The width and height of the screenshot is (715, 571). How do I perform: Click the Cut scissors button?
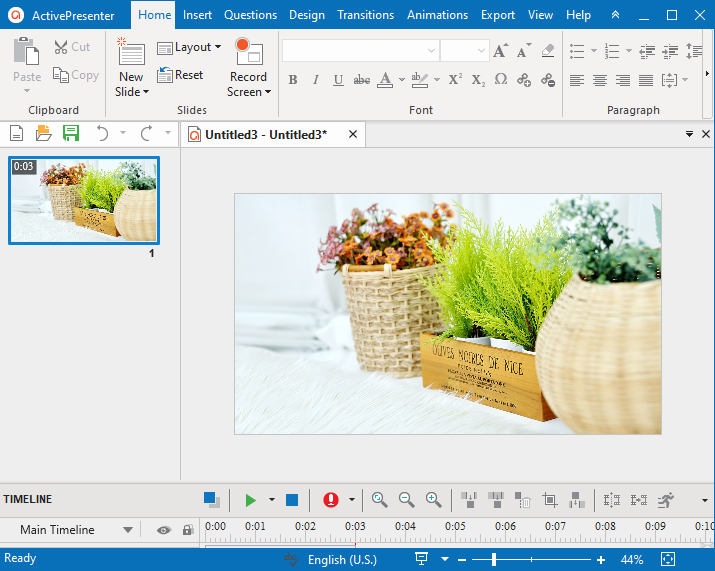[72, 47]
